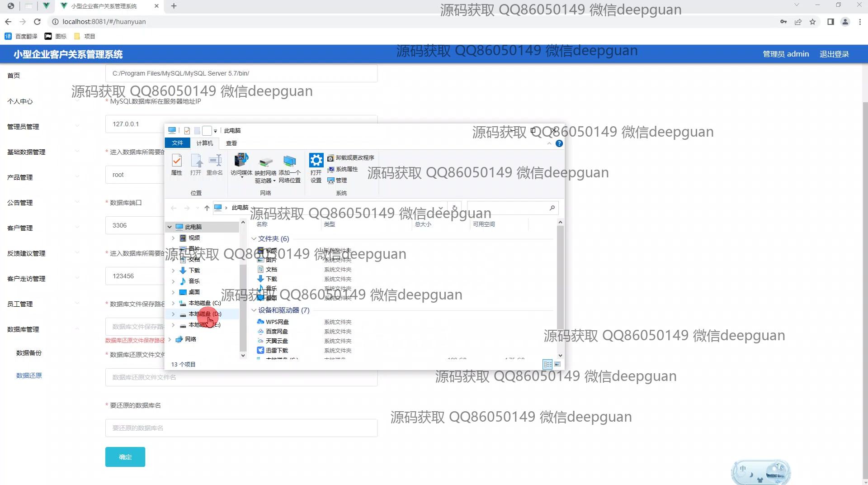The image size is (868, 485).
Task: Click the saved passwords key icon
Action: tap(783, 22)
